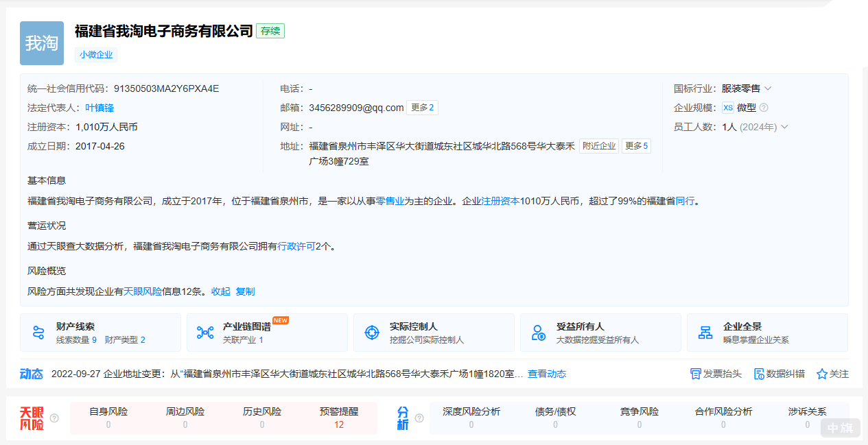Image resolution: width=868 pixels, height=445 pixels.
Task: Click the 发票抬头 invoice header icon
Action: 695,374
